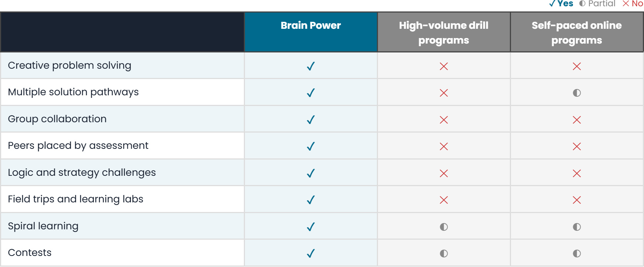Viewport: 644px width, 267px height.
Task: Select the Self-paced online programs header
Action: point(577,32)
